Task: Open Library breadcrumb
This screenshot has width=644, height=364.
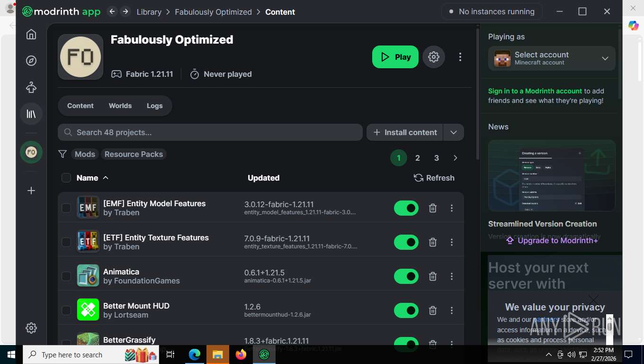Action: (x=149, y=12)
